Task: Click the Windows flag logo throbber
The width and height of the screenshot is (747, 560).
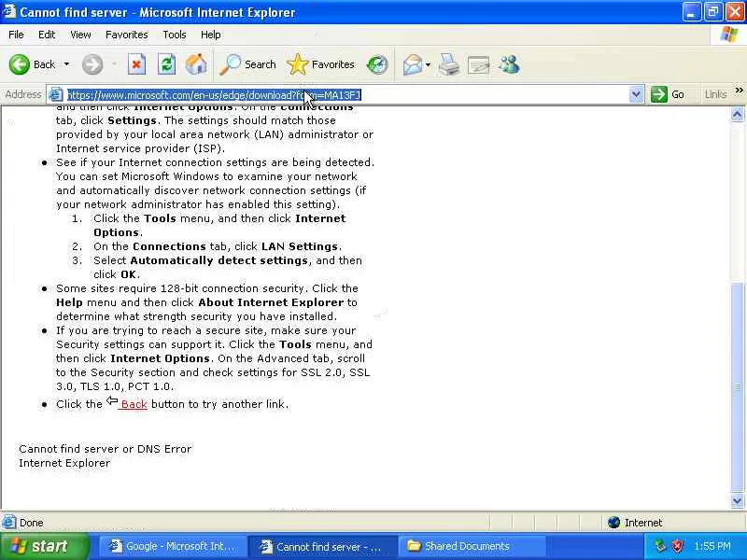Action: [x=729, y=35]
